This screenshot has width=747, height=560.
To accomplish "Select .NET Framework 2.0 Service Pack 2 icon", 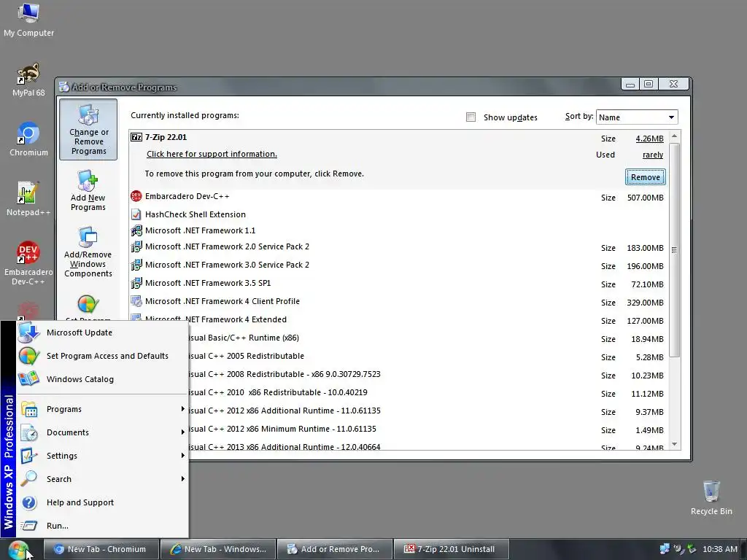I will coord(136,246).
